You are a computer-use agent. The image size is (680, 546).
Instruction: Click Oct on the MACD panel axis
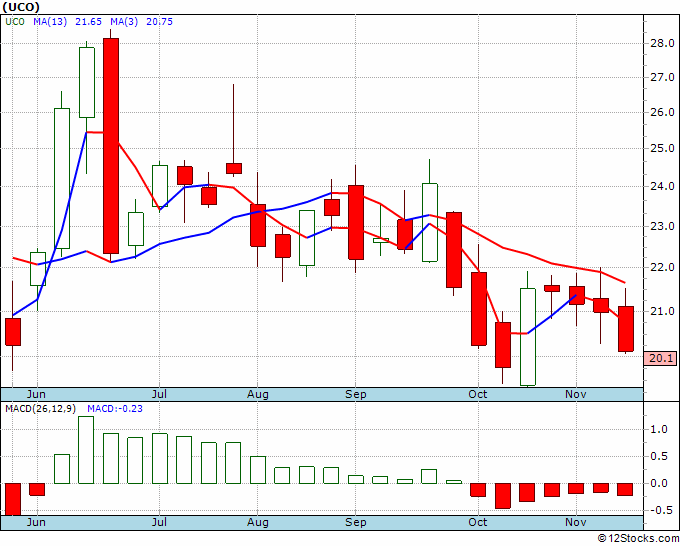click(478, 522)
